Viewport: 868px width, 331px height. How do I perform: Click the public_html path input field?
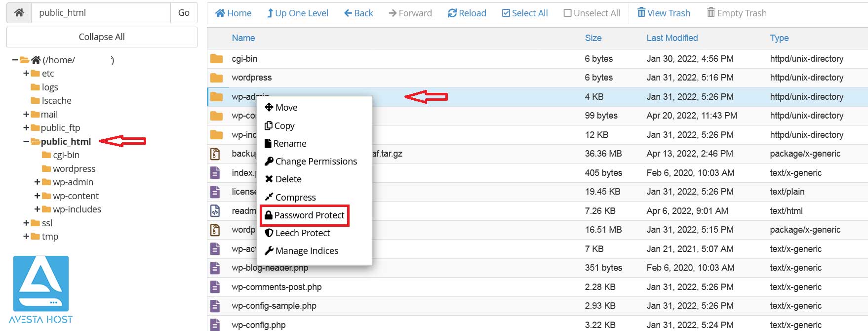pos(101,13)
